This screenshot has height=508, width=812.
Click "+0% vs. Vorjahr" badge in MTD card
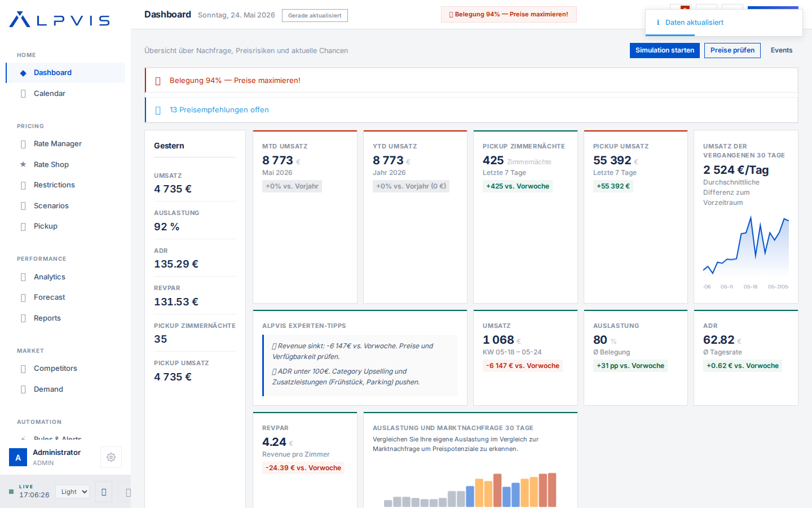[x=292, y=186]
